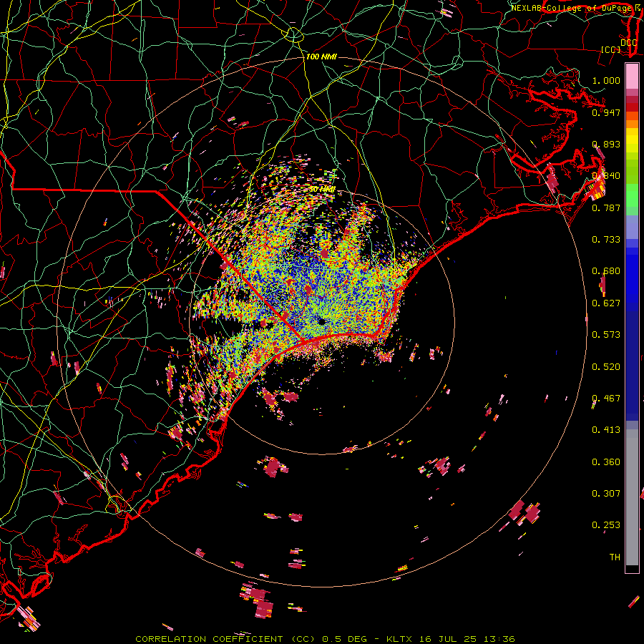Screen dimensions: 644x644
Task: Click the black radar site dot at rings' center
Action: click(321, 321)
